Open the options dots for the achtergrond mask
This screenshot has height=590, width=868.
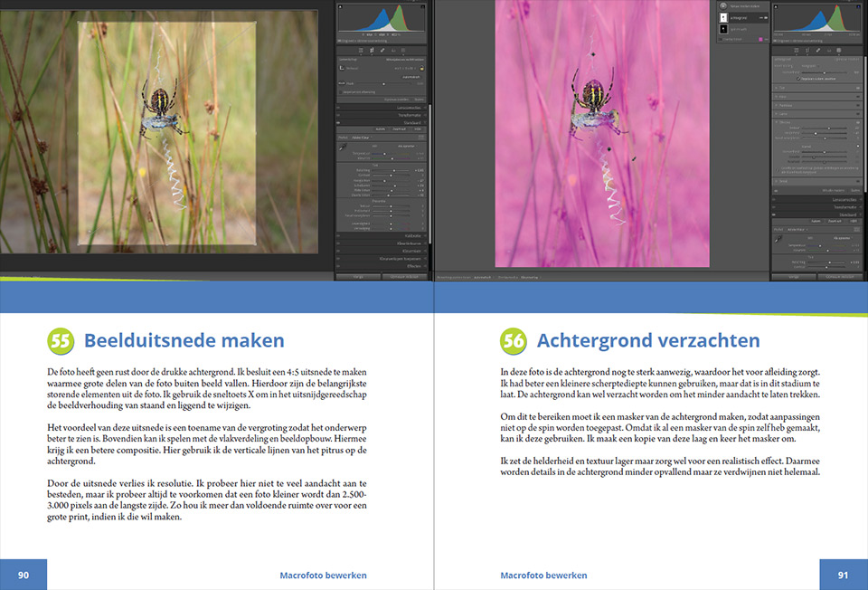pyautogui.click(x=761, y=18)
